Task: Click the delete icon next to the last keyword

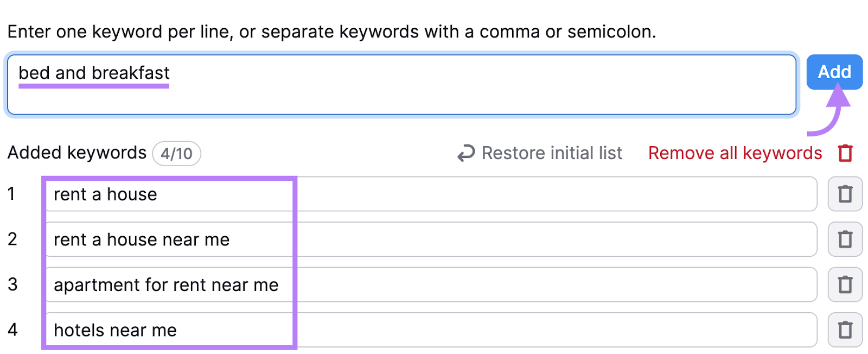Action: [x=845, y=330]
